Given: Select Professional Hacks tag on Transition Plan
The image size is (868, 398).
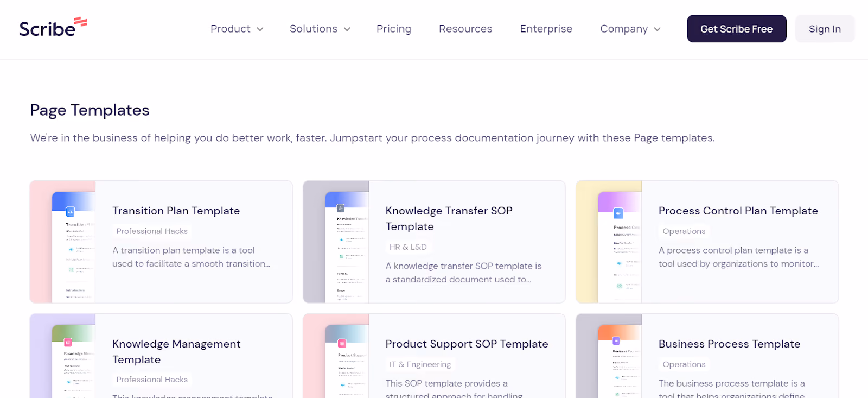Looking at the screenshot, I should pyautogui.click(x=152, y=231).
